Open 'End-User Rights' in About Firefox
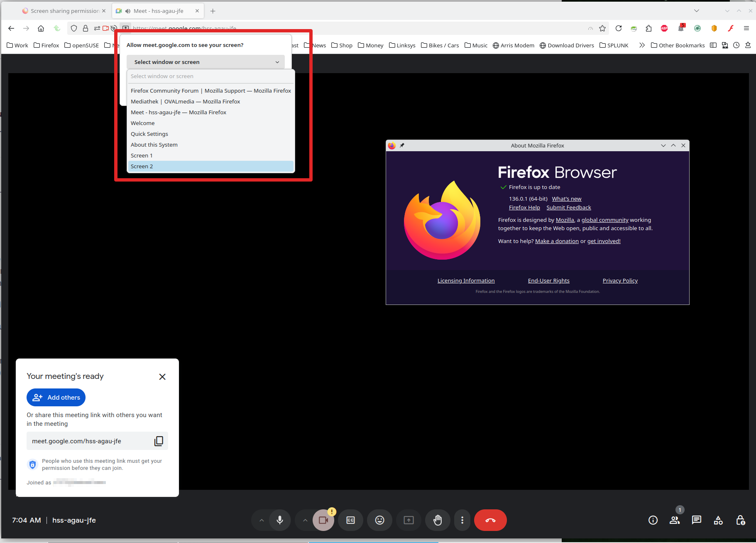The image size is (756, 543). tap(548, 280)
